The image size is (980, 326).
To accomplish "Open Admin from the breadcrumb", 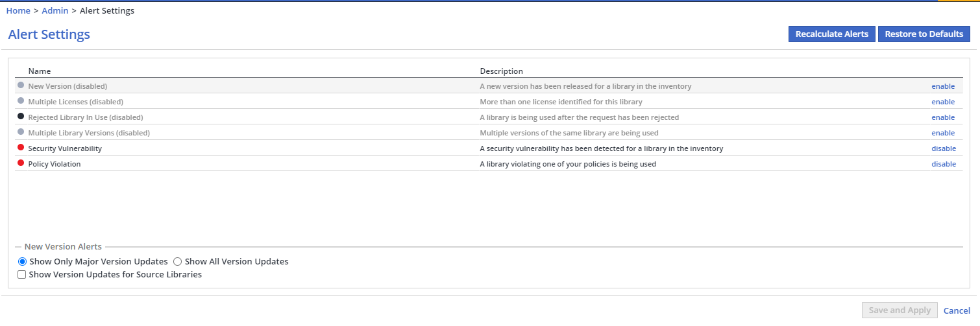I will (x=55, y=10).
